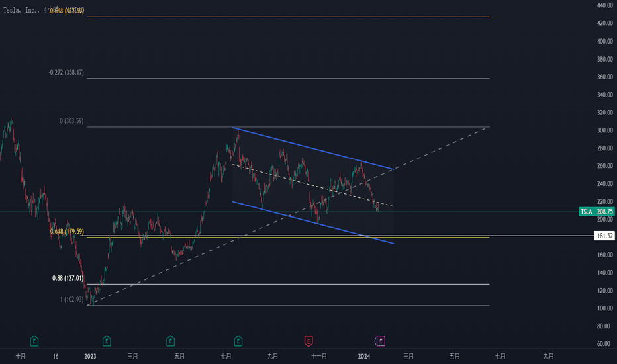Select the upper blue channel line
Image resolution: width=617 pixels, height=364 pixels.
point(313,148)
